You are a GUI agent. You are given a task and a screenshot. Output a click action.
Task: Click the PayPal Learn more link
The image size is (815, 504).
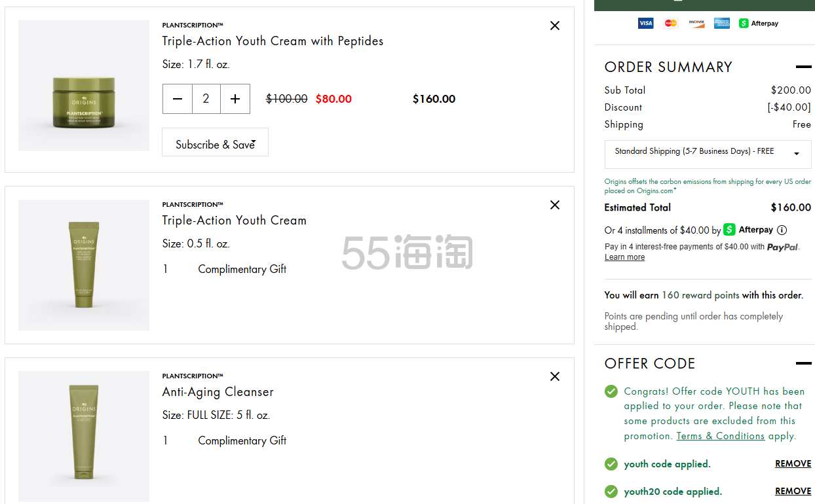(x=624, y=257)
